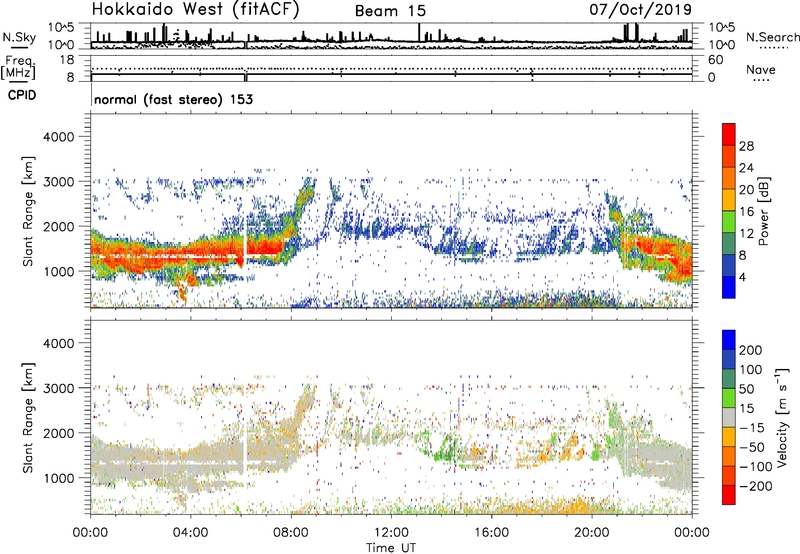
Task: Click the '18' frequency axis tick
Action: [x=67, y=60]
